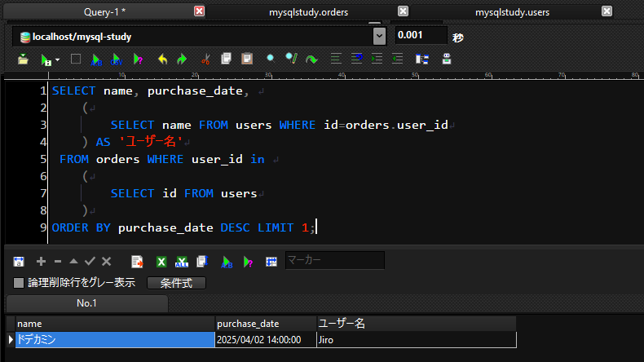Switch to the mysqlstudy.users tab
Image resolution: width=644 pixels, height=362 pixels.
pyautogui.click(x=512, y=12)
